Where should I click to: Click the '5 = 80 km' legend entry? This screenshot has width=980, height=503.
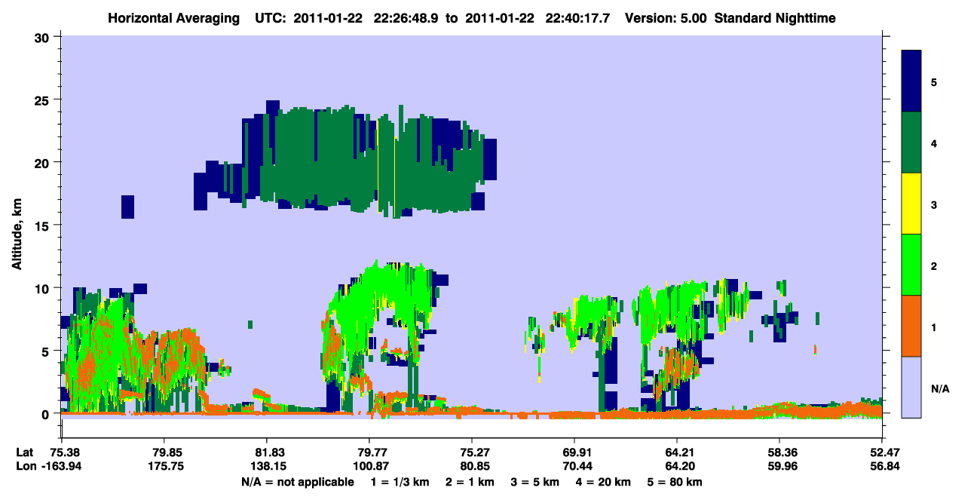[675, 481]
